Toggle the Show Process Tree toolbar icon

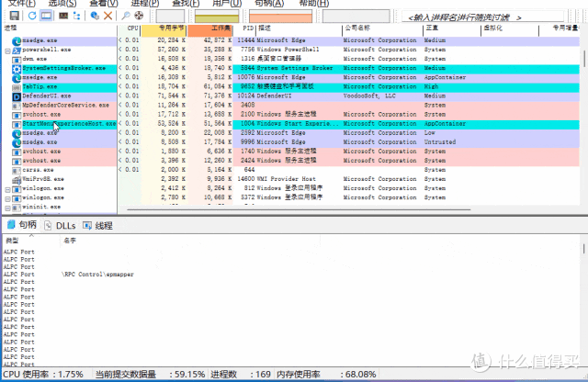(x=76, y=16)
